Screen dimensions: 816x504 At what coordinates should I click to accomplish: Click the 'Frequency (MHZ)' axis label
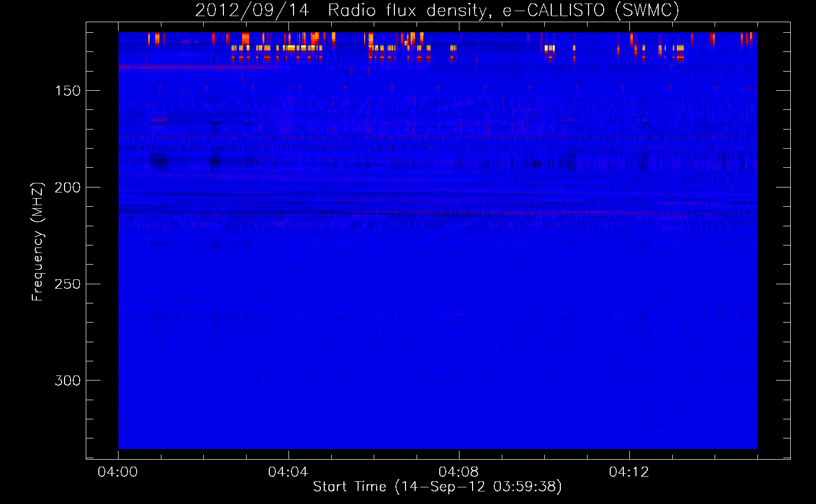click(x=38, y=242)
